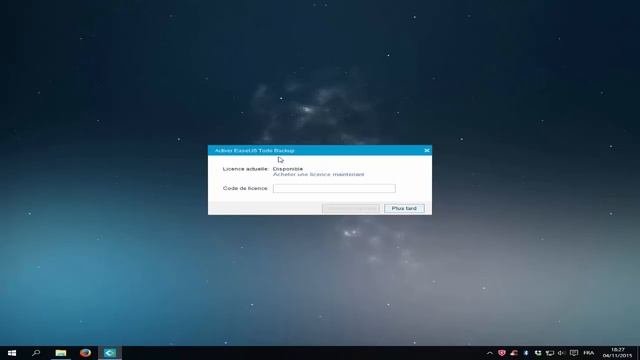Open the network status tray icon
This screenshot has height=360, width=640.
point(550,353)
